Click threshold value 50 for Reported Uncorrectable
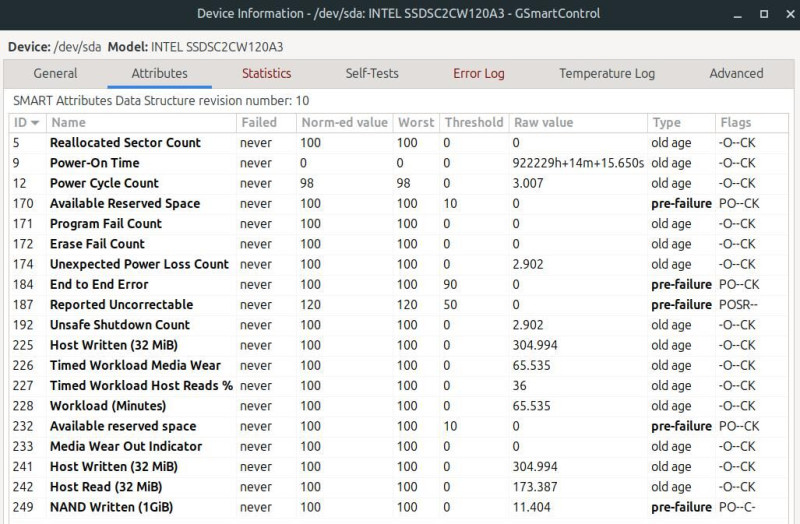Viewport: 800px width, 524px height. point(450,305)
